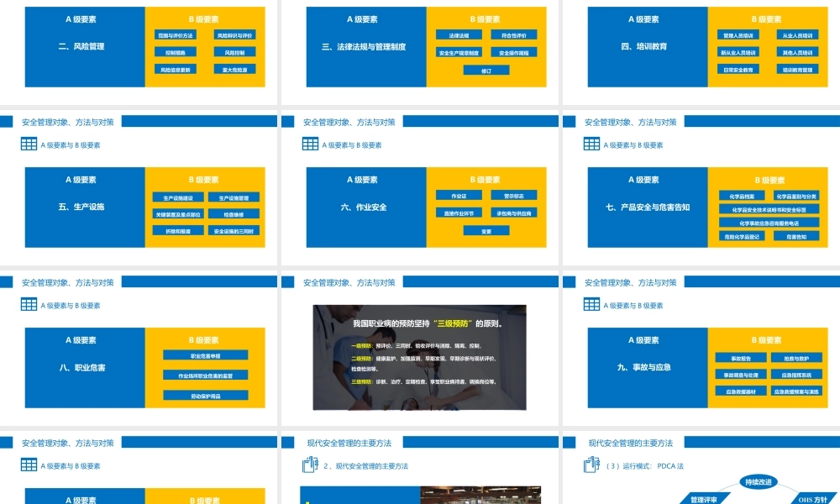Open the 三、法律法规与管理制度 slide thumbnail

(x=420, y=52)
